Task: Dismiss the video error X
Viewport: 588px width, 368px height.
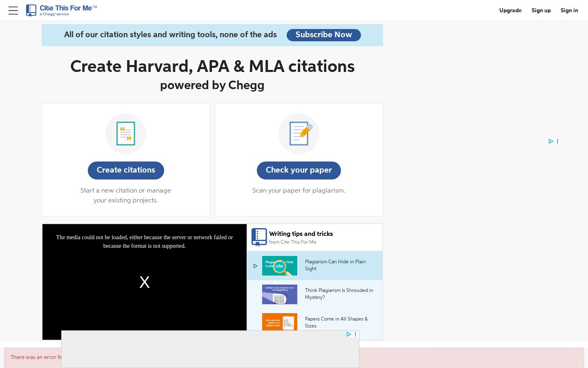Action: point(145,282)
